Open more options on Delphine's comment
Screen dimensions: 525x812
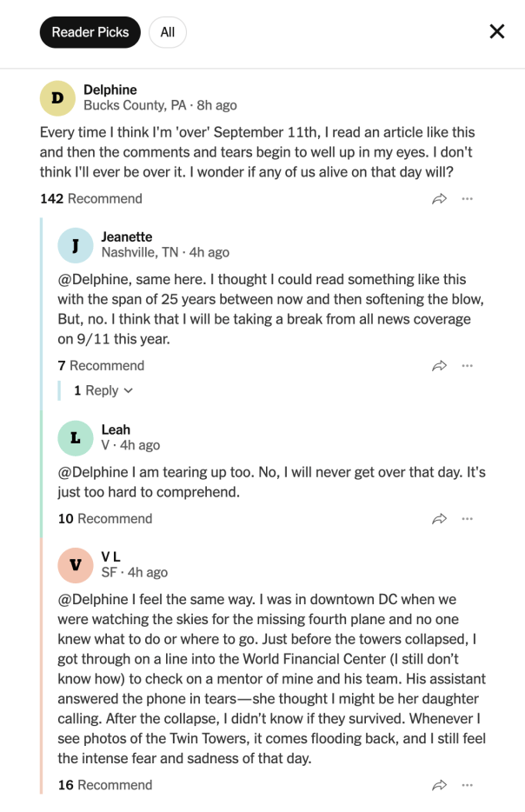467,199
